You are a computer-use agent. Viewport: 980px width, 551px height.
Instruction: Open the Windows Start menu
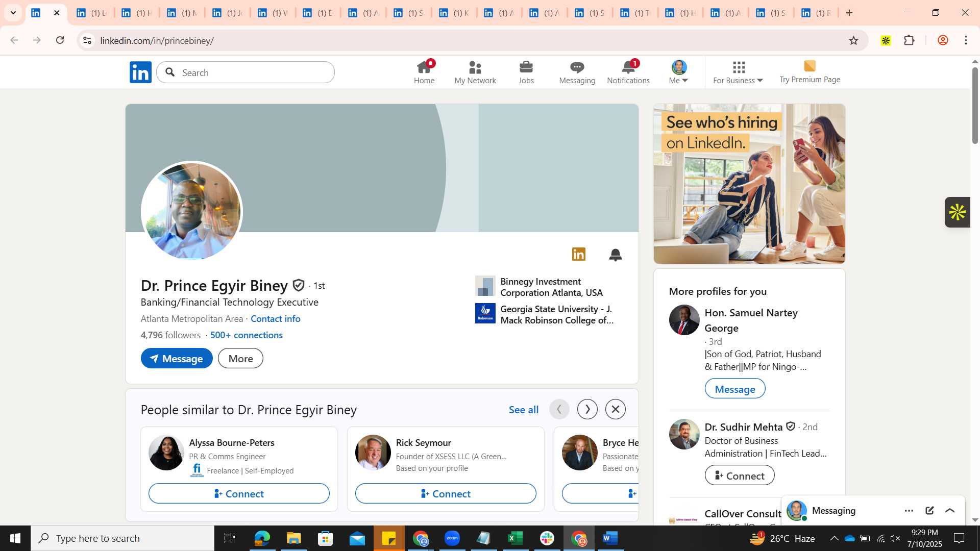coord(15,538)
